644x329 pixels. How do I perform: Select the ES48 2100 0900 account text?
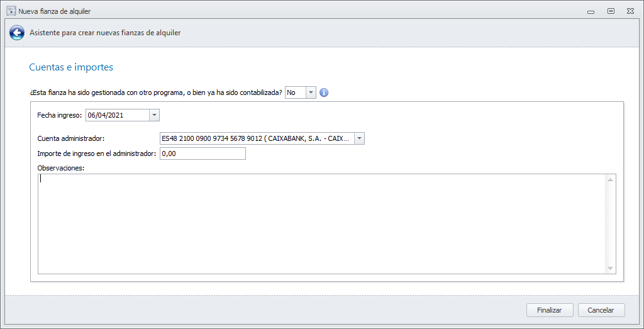coord(257,139)
